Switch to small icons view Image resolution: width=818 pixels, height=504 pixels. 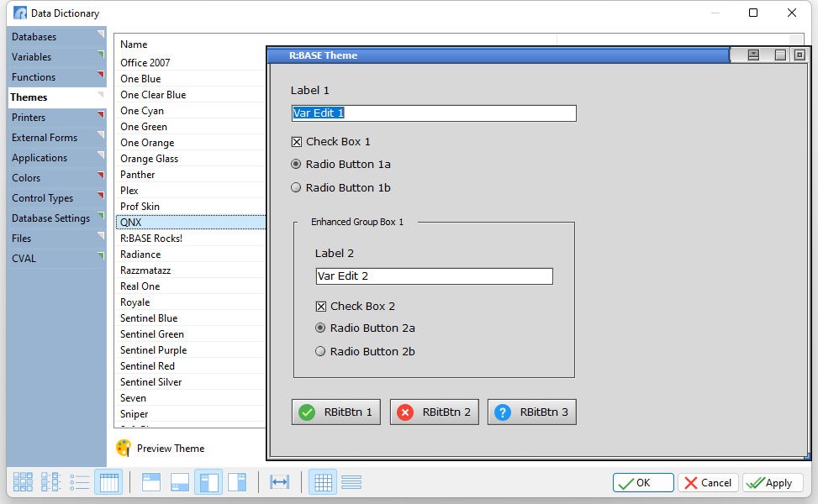pos(51,482)
